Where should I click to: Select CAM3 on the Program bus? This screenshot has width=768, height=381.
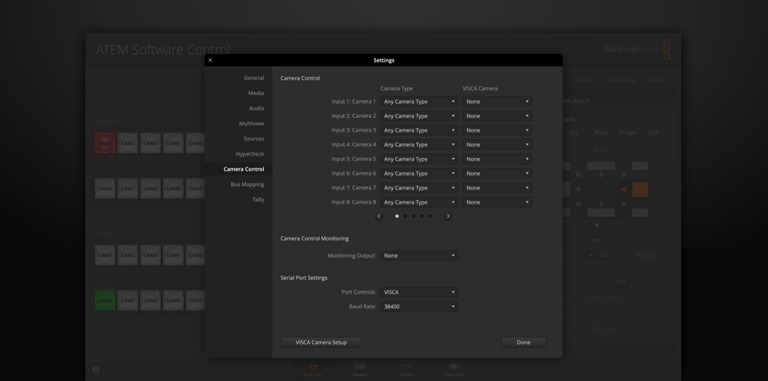(150, 143)
